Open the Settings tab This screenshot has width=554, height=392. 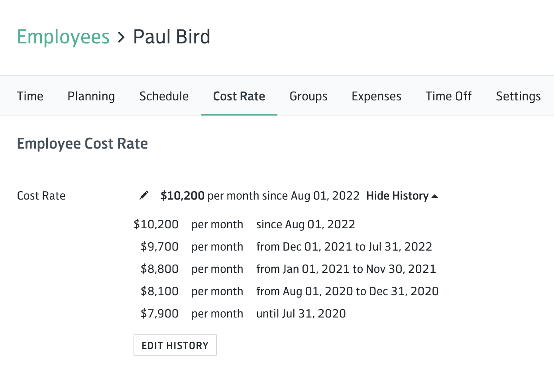518,96
